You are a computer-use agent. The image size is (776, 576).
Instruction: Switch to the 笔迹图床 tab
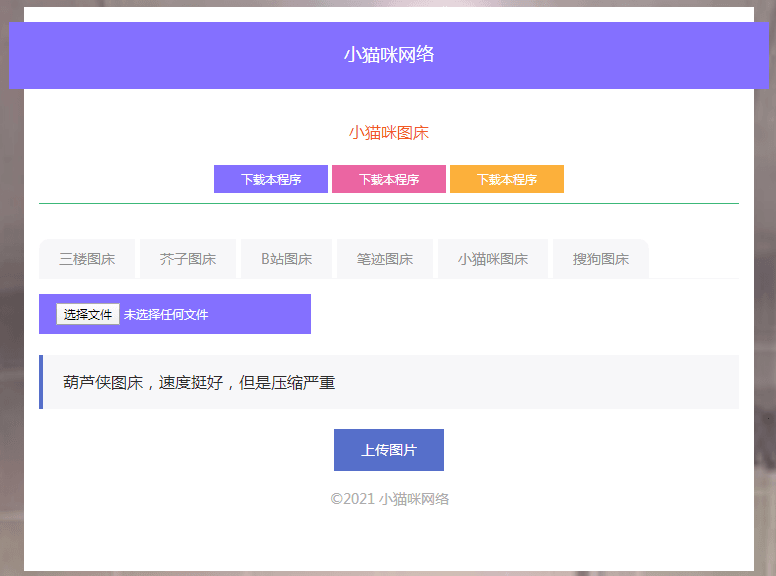click(x=385, y=259)
